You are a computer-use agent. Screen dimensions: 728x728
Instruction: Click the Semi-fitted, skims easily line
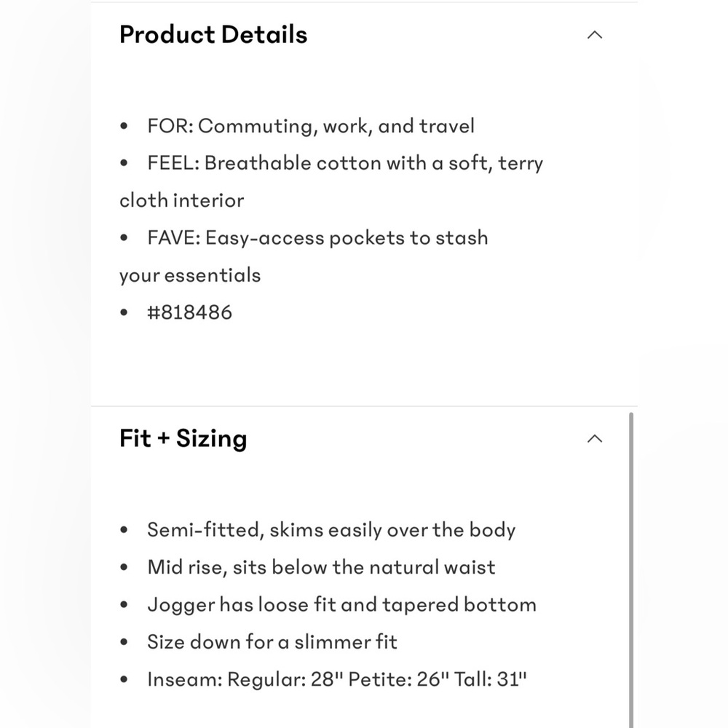pos(331,530)
